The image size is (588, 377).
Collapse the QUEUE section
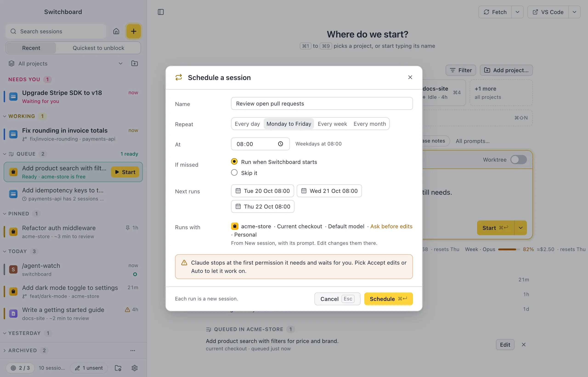click(5, 154)
